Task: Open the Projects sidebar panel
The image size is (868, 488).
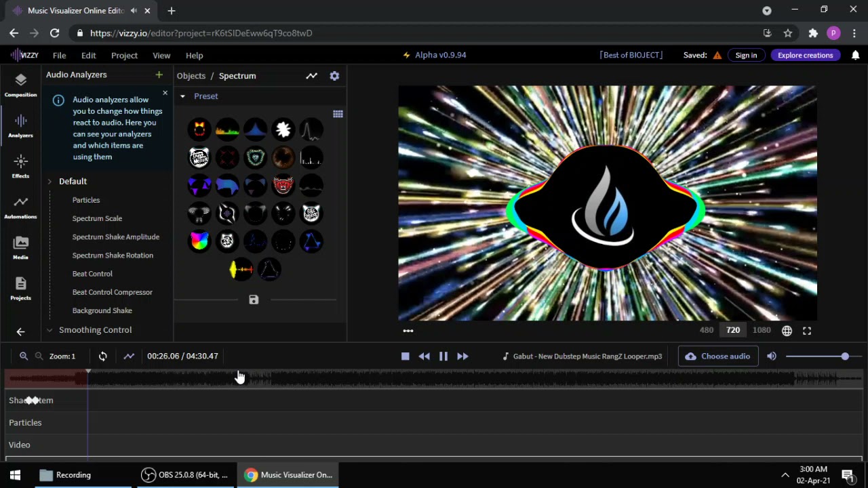Action: coord(20,288)
